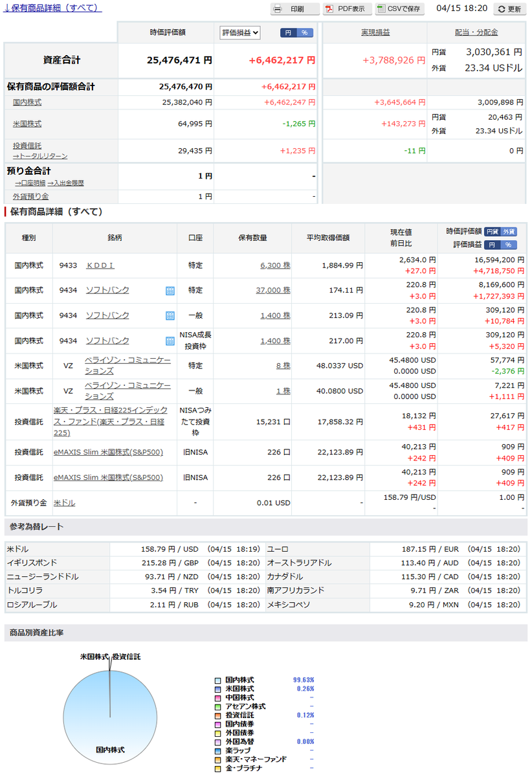The image size is (532, 777).
Task: Refresh data with the 更新 button
Action: pos(509,9)
